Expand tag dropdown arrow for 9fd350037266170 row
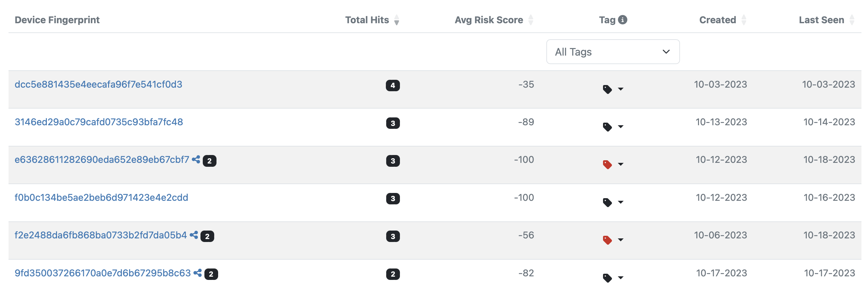868x293 pixels. 620,278
